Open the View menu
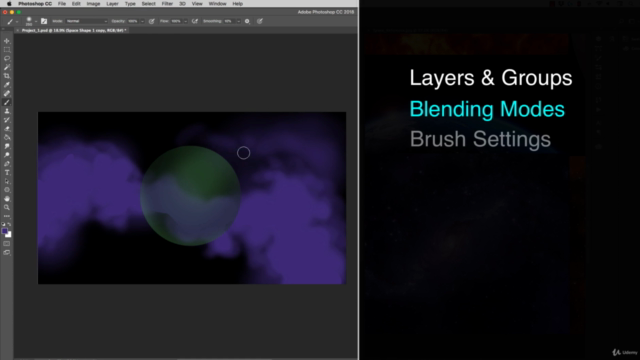This screenshot has width=640, height=360. coord(197,4)
